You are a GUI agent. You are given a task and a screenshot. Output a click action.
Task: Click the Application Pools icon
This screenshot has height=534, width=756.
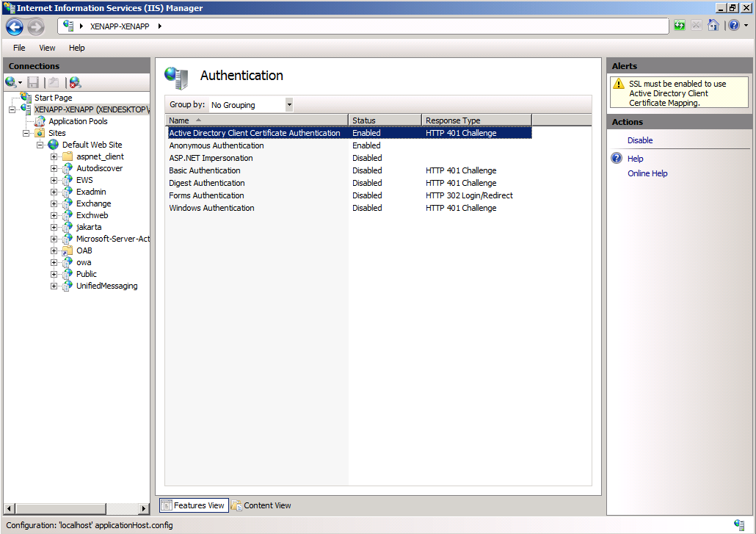point(40,121)
